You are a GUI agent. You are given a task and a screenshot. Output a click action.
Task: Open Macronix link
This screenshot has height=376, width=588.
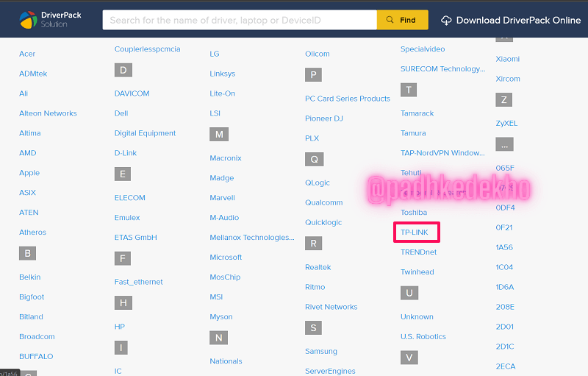pos(226,158)
